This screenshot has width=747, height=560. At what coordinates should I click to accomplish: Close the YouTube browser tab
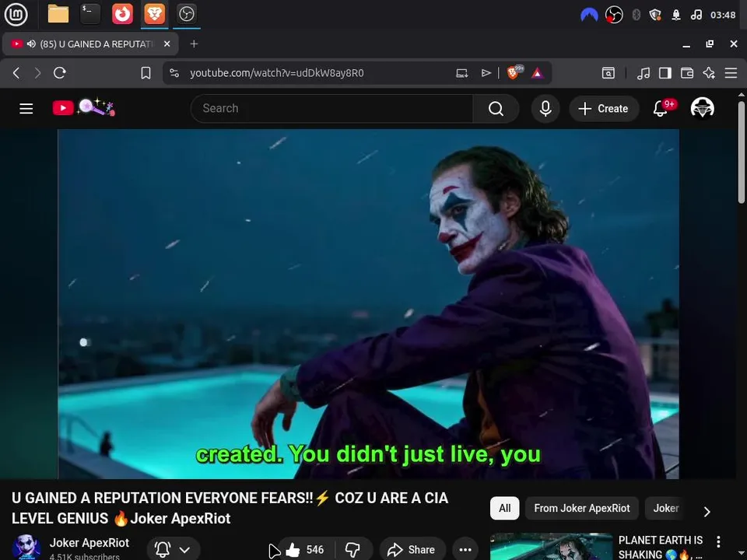167,44
